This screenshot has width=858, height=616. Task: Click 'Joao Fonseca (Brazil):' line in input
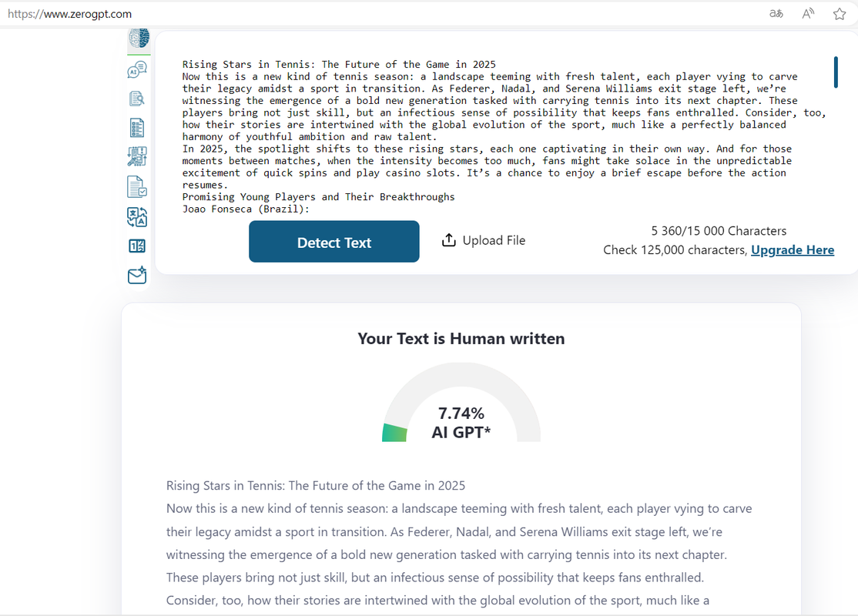246,209
